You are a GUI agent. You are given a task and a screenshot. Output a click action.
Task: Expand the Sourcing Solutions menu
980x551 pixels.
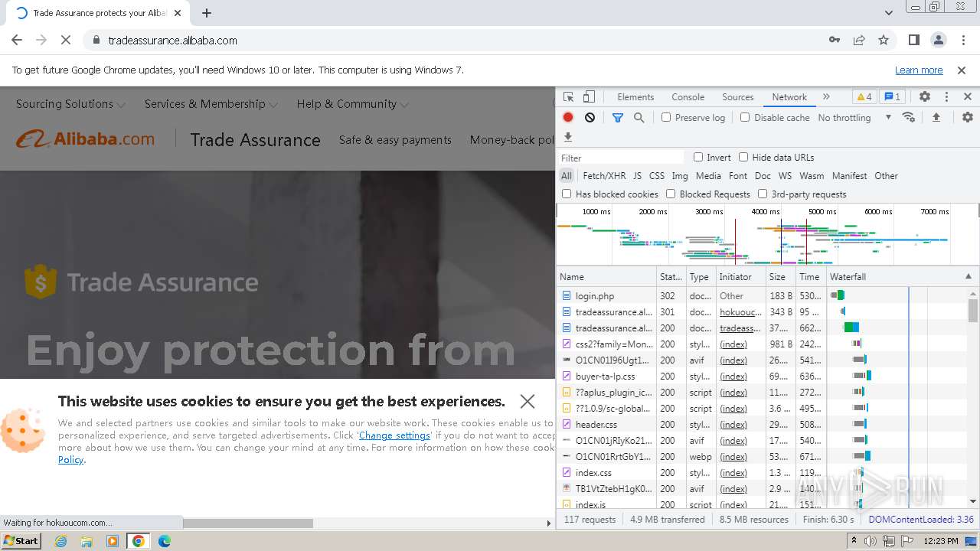pos(70,104)
